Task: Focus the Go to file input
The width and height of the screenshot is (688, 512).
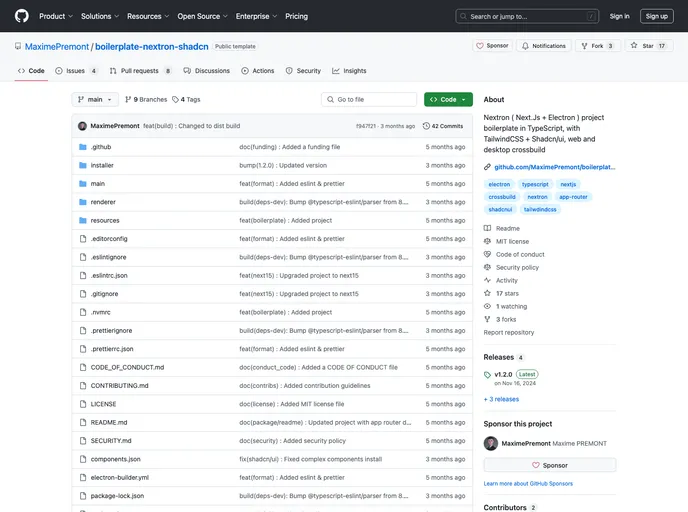Action: pos(369,100)
